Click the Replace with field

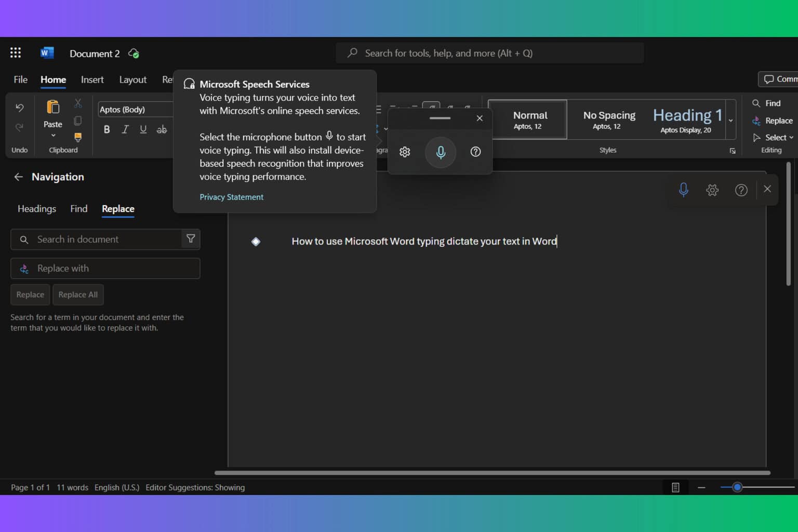tap(105, 268)
